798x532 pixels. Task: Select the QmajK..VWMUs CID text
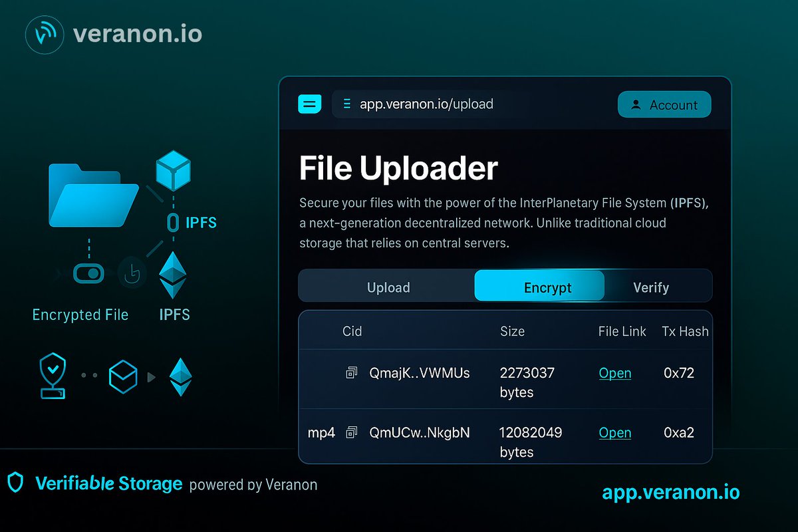pos(420,373)
